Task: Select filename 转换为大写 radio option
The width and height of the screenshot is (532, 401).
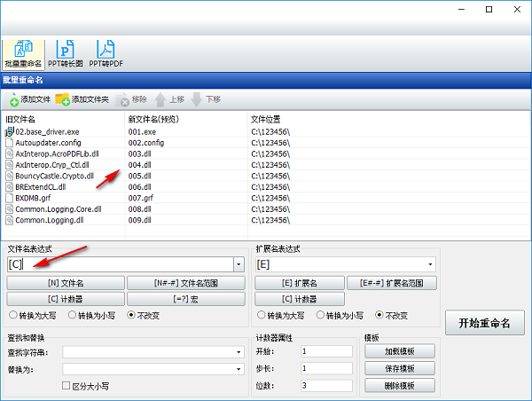Action: [x=12, y=315]
